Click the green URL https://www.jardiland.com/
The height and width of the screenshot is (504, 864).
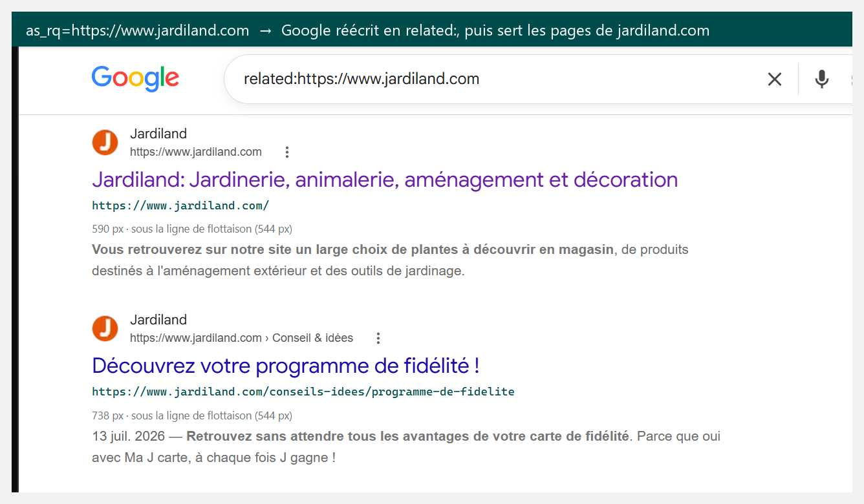coord(180,206)
